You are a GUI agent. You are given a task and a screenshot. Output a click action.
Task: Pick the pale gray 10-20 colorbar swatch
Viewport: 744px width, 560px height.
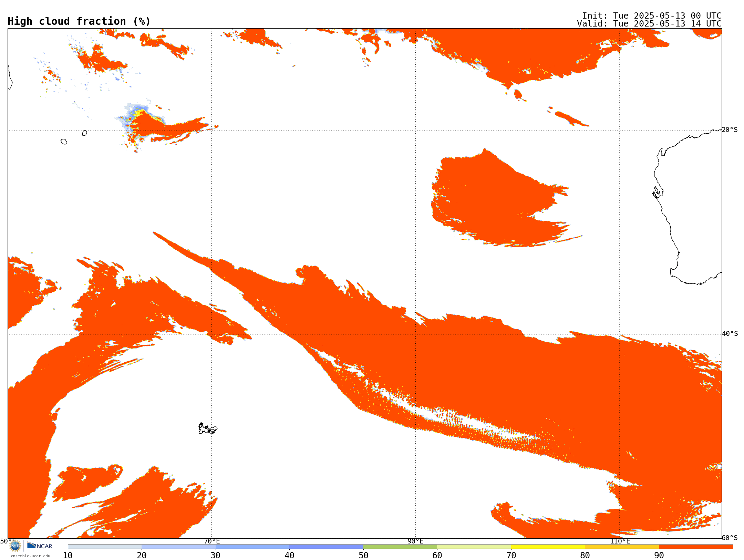point(105,547)
